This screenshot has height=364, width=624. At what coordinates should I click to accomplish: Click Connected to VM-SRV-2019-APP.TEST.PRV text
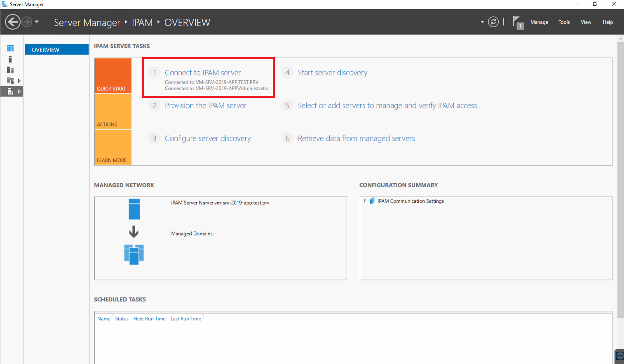(x=212, y=82)
